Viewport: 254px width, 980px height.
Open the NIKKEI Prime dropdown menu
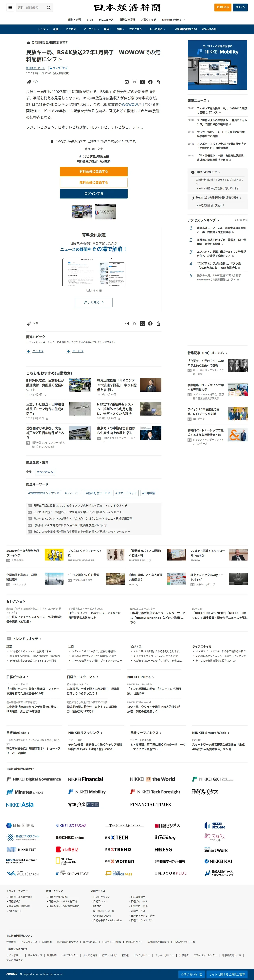173,20
